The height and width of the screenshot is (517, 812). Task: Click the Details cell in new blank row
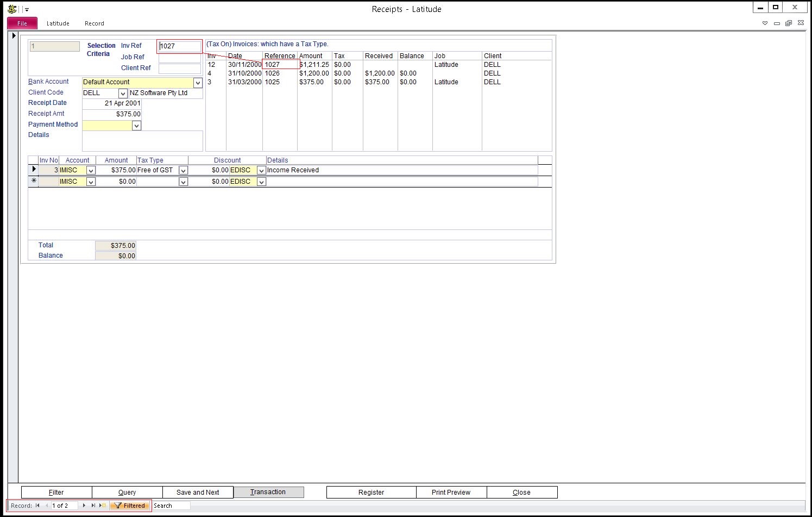(x=402, y=182)
